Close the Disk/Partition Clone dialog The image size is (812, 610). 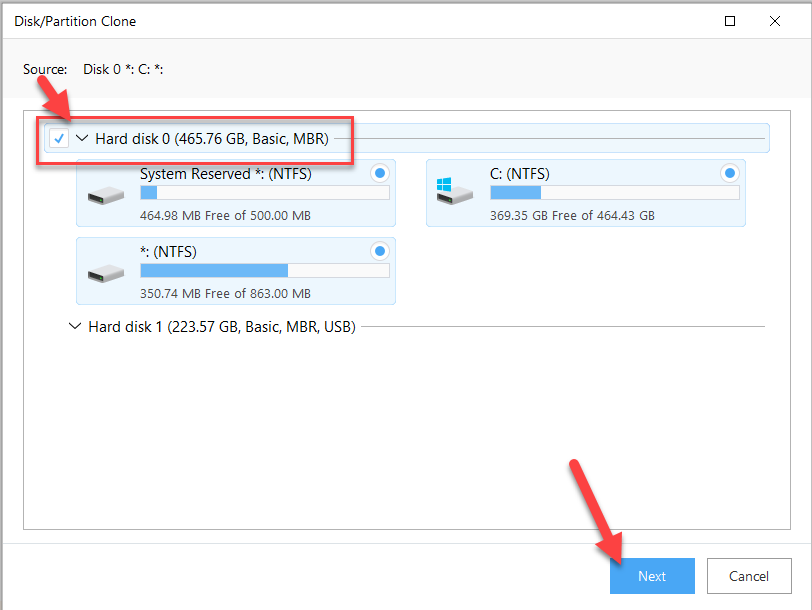click(775, 21)
